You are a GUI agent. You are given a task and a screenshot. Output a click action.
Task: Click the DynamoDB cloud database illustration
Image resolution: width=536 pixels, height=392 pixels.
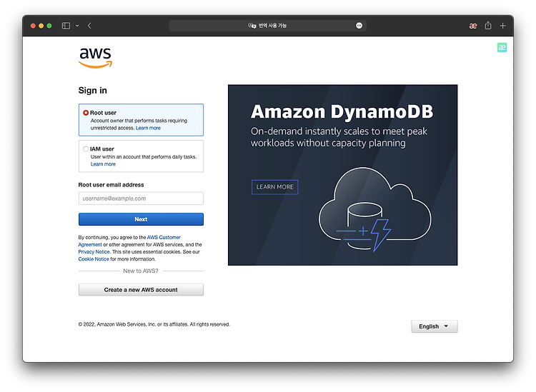tap(374, 209)
